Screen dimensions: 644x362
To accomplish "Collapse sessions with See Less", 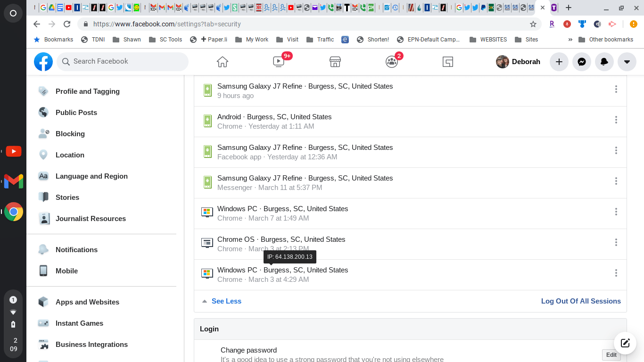I will (x=226, y=301).
